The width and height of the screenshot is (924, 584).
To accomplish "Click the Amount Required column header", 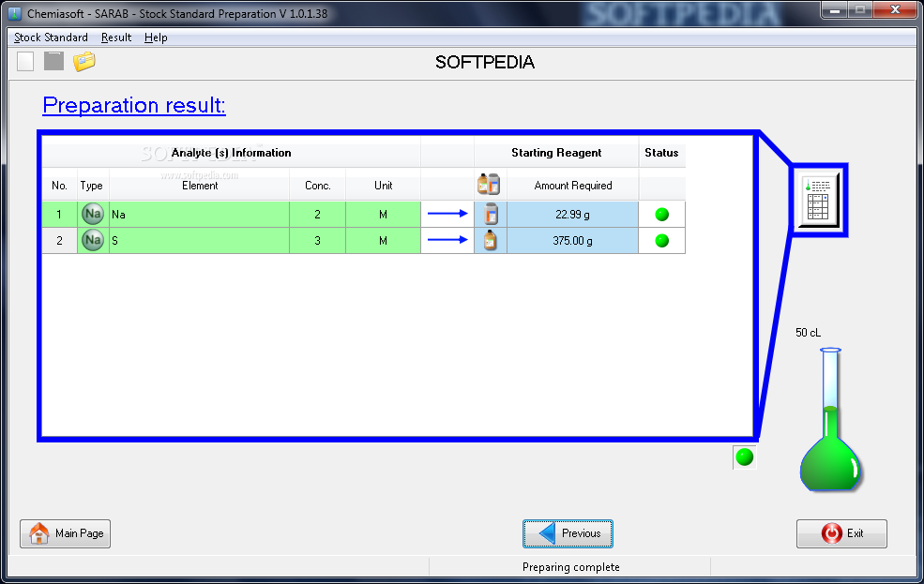I will click(573, 186).
